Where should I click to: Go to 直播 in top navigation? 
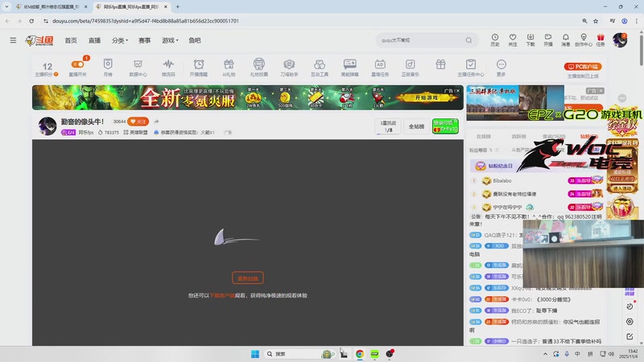[94, 40]
